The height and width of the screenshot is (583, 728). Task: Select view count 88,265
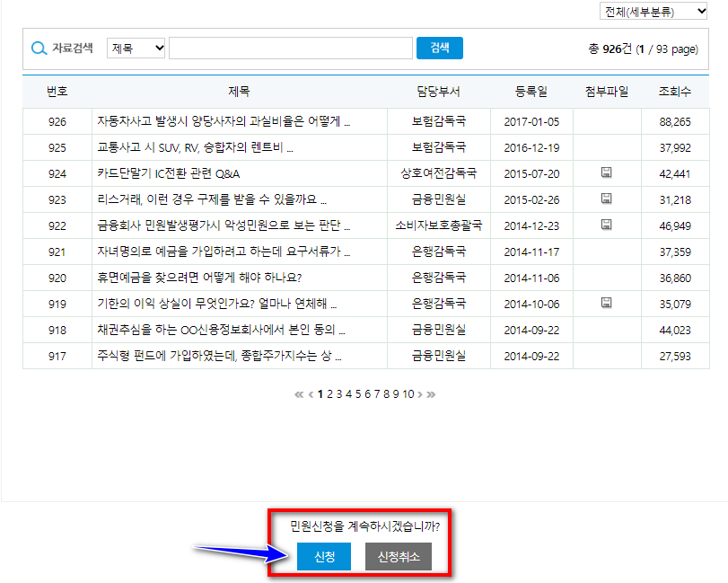tap(675, 121)
